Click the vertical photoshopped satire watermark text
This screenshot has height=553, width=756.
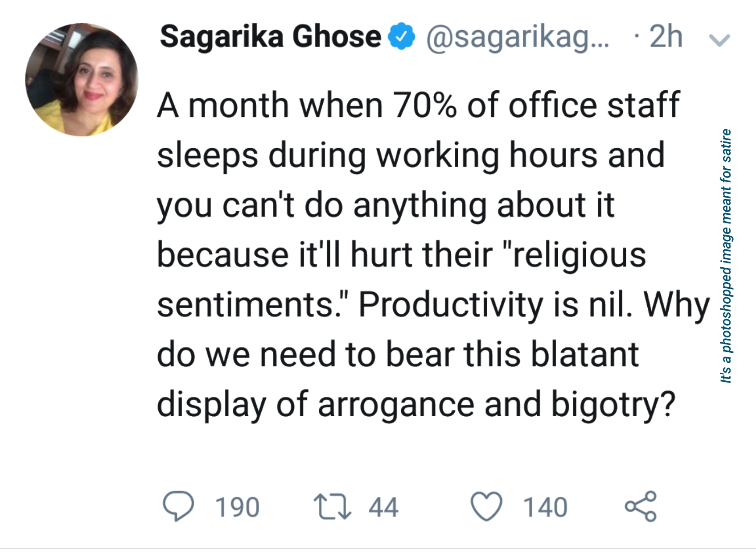726,256
